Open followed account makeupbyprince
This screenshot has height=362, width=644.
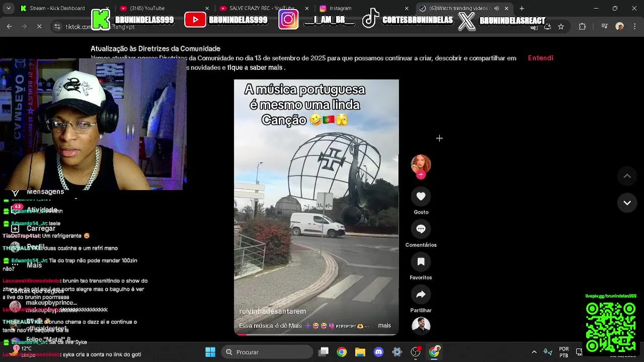pos(44,306)
